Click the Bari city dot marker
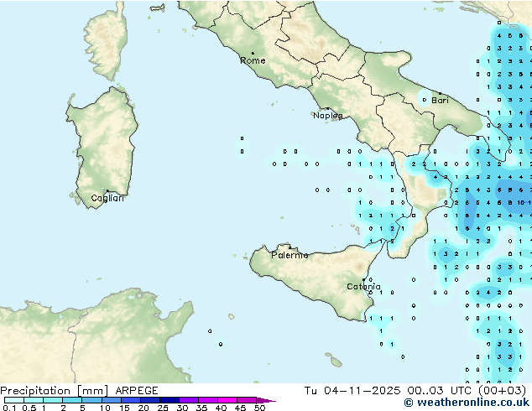 click(440, 93)
